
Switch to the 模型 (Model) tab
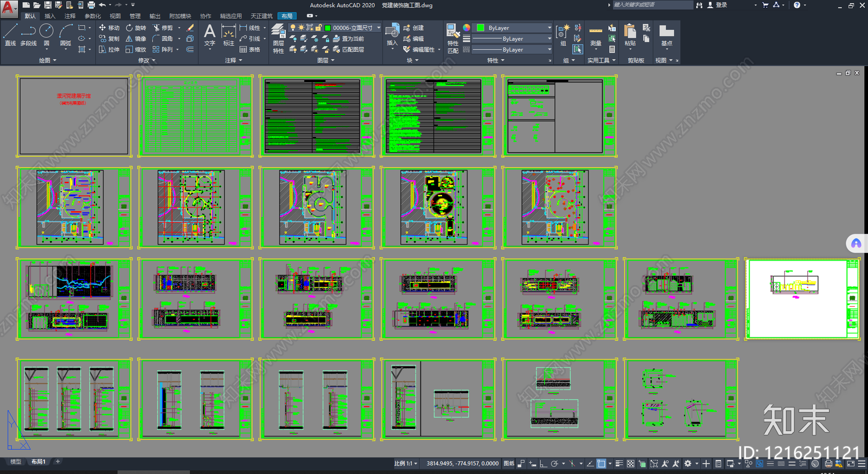pyautogui.click(x=16, y=462)
